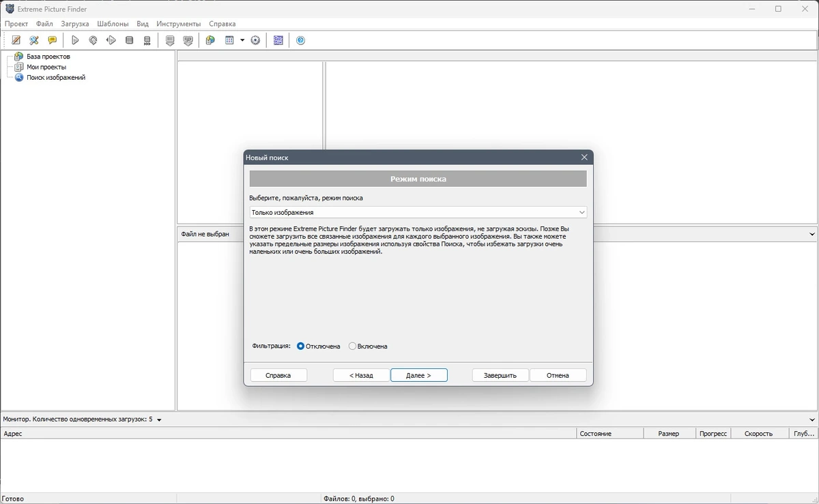Open the Файл menu
The width and height of the screenshot is (819, 504).
pyautogui.click(x=44, y=23)
